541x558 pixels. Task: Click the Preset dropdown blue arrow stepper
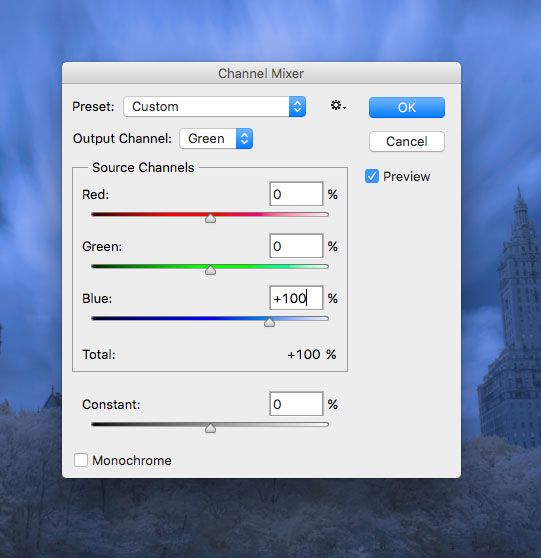click(297, 106)
